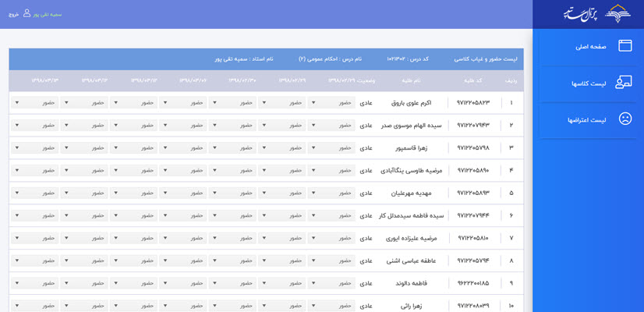
Task: Click status 'عادی' in زهرا قاسمپور row
Action: [366, 148]
